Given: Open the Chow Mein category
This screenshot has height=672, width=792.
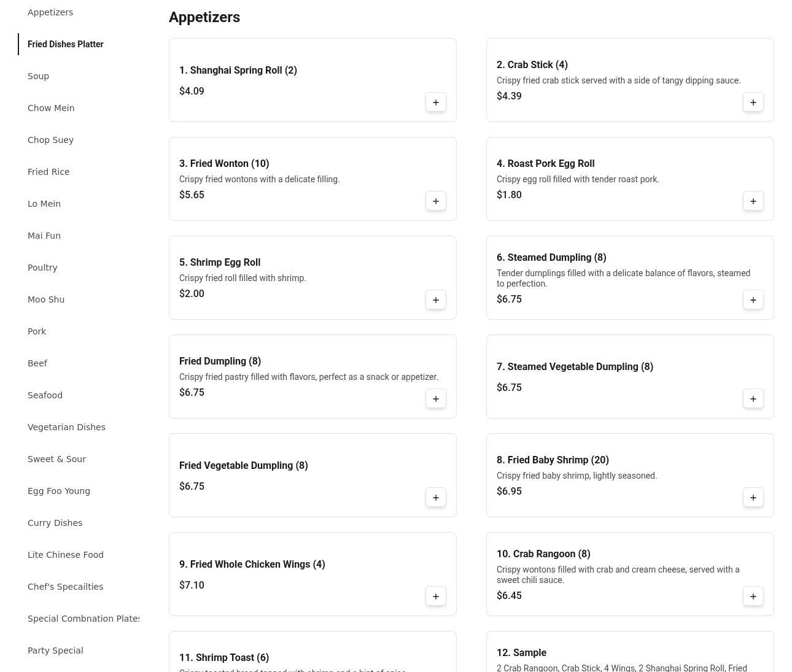Looking at the screenshot, I should tap(51, 108).
